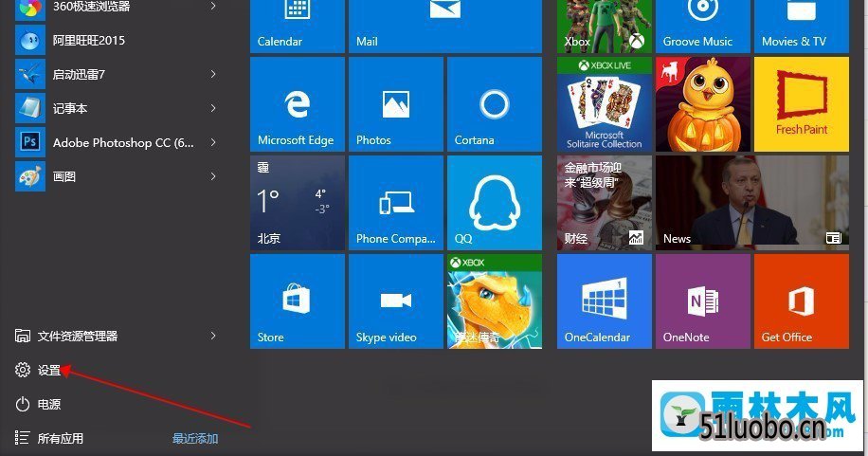Open the Xbox dragon game tile

[495, 301]
